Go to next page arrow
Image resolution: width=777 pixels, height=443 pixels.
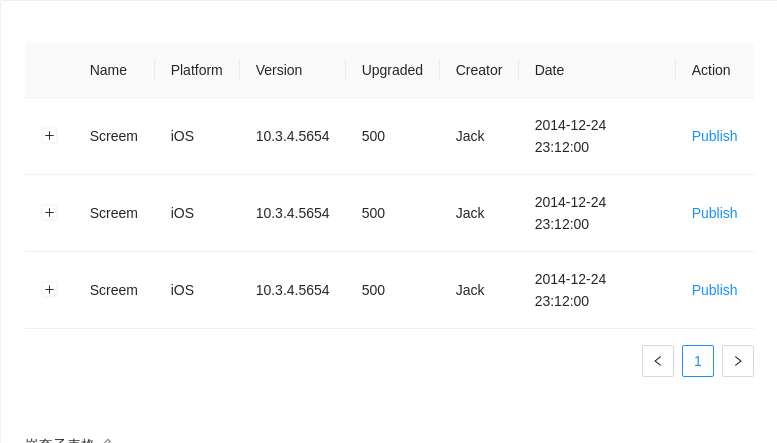tap(738, 361)
